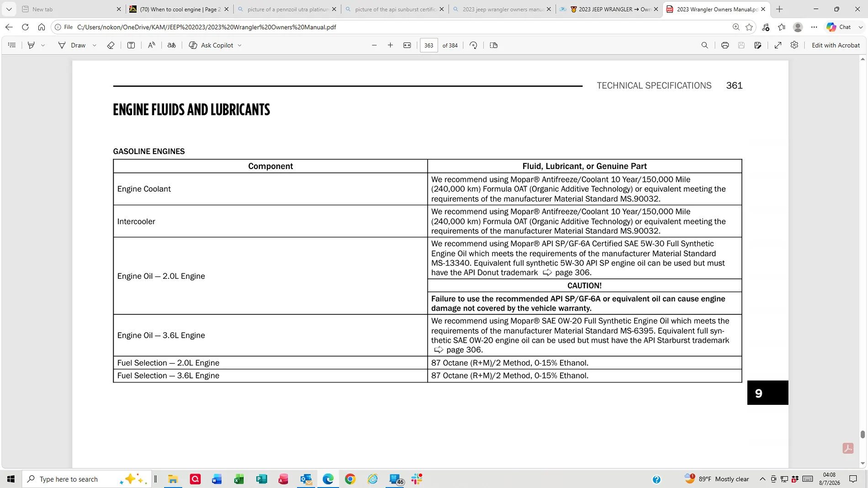The height and width of the screenshot is (488, 868).
Task: Open the browser zoom indicator in address bar
Action: point(736,27)
